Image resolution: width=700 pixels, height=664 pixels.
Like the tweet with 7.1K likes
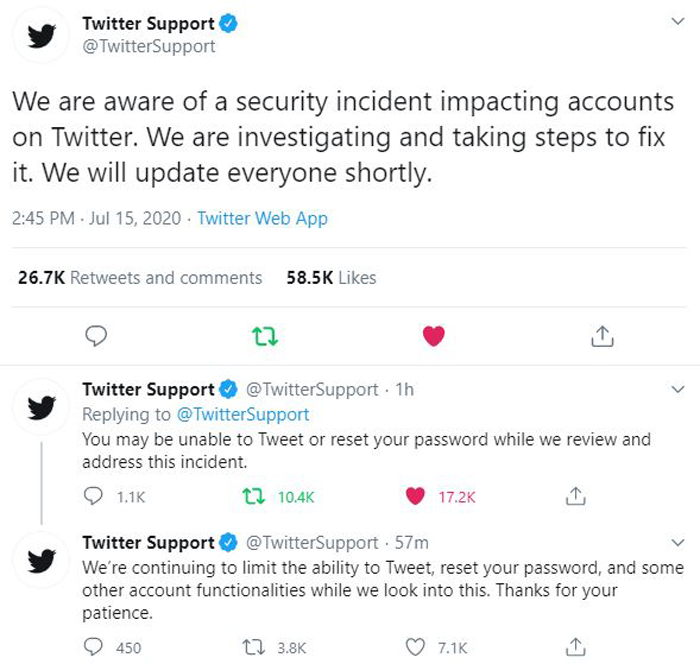click(x=415, y=647)
